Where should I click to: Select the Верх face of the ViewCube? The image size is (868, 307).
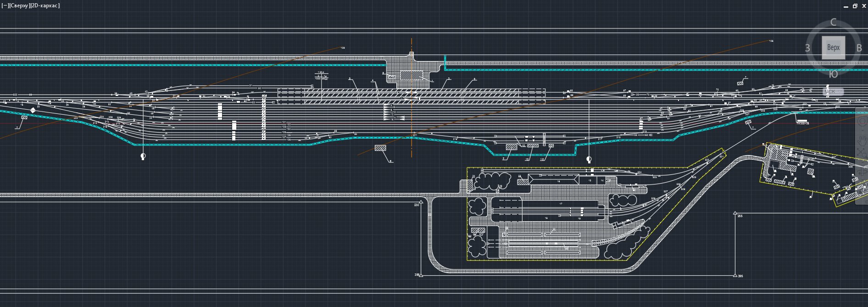tap(833, 47)
